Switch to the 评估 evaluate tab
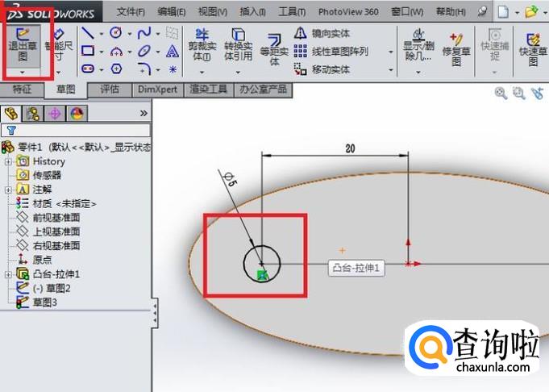 coord(110,90)
